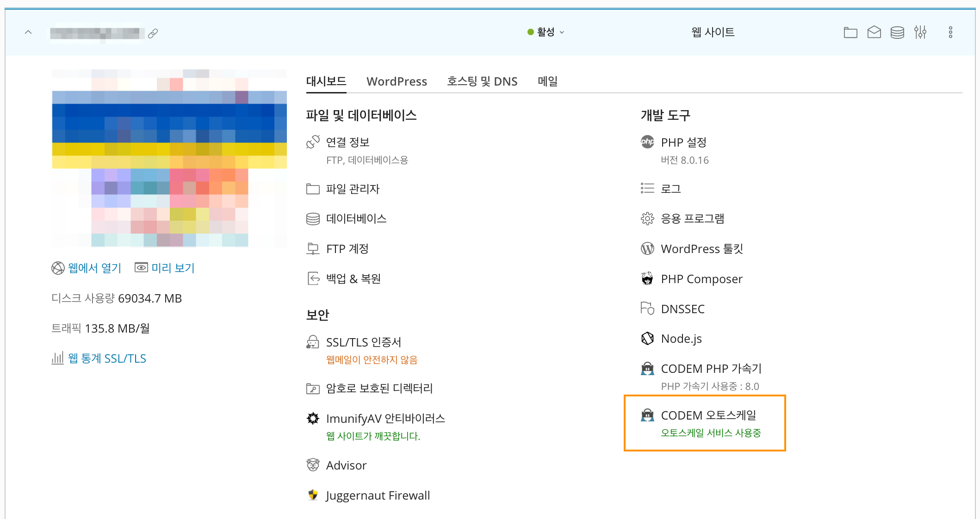Screen dimensions: 980x519
Task: Open Juggernaut Firewall
Action: click(x=378, y=495)
